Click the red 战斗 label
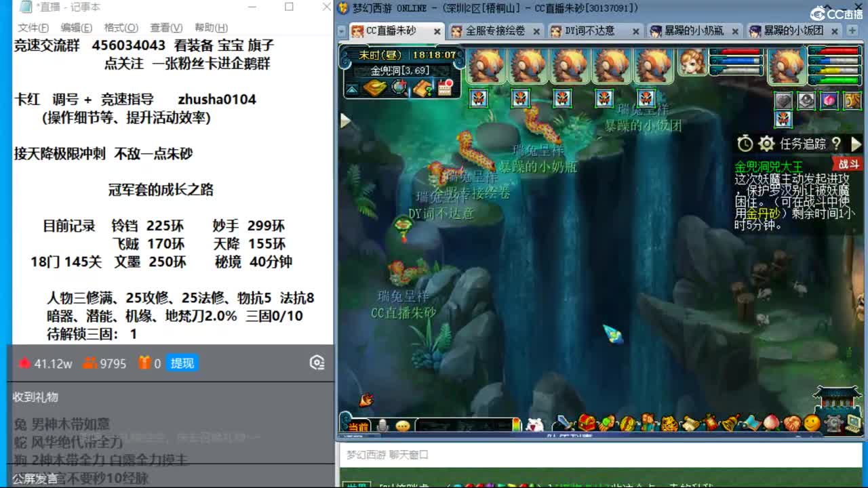This screenshot has height=488, width=868. click(x=848, y=165)
